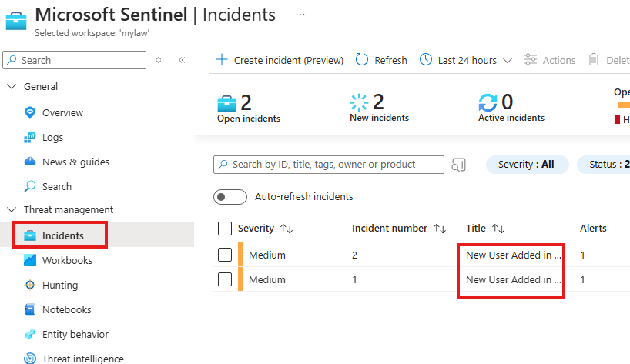Image resolution: width=630 pixels, height=364 pixels.
Task: Click the Alerts column header
Action: (x=593, y=228)
